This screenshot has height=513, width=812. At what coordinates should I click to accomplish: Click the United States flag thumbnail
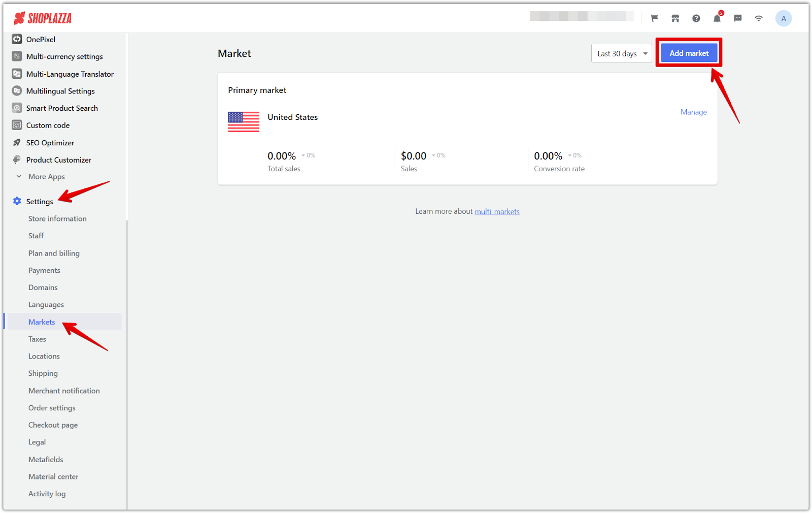244,122
